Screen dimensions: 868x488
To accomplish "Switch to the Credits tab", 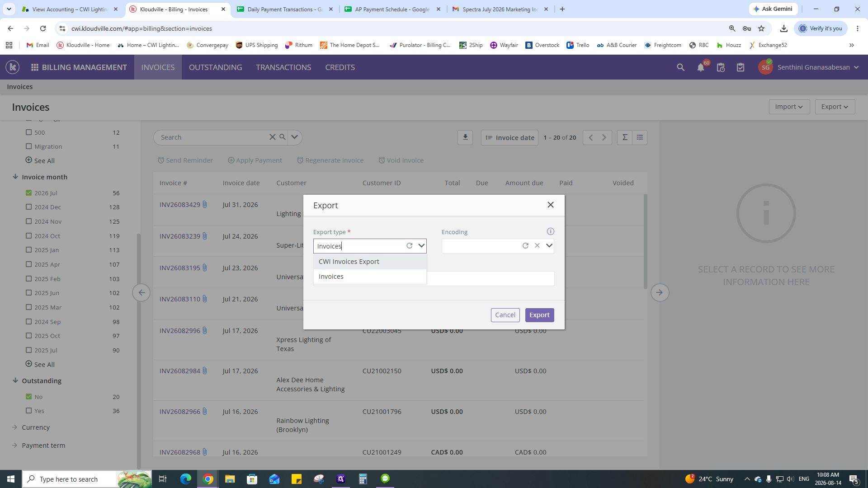I will 340,67.
